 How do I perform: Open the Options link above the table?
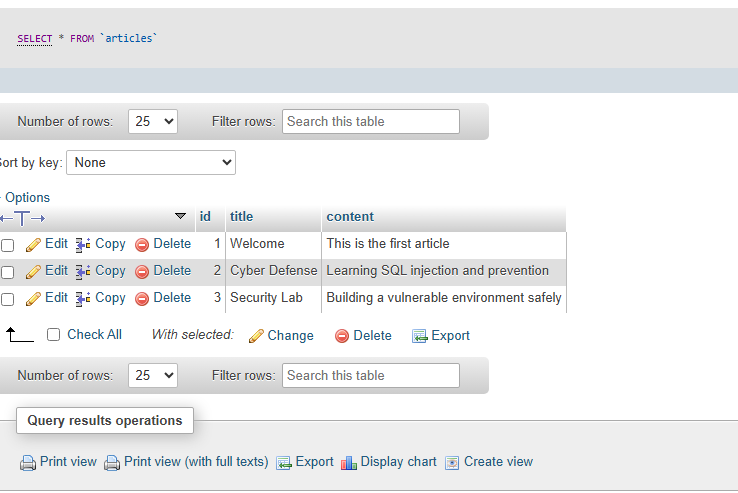click(x=27, y=198)
